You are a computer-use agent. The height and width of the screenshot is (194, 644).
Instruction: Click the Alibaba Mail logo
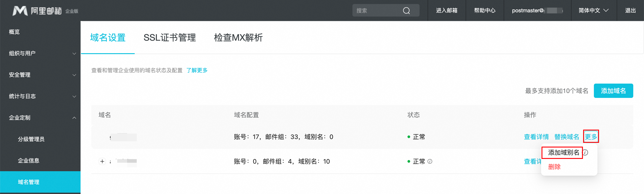point(45,11)
